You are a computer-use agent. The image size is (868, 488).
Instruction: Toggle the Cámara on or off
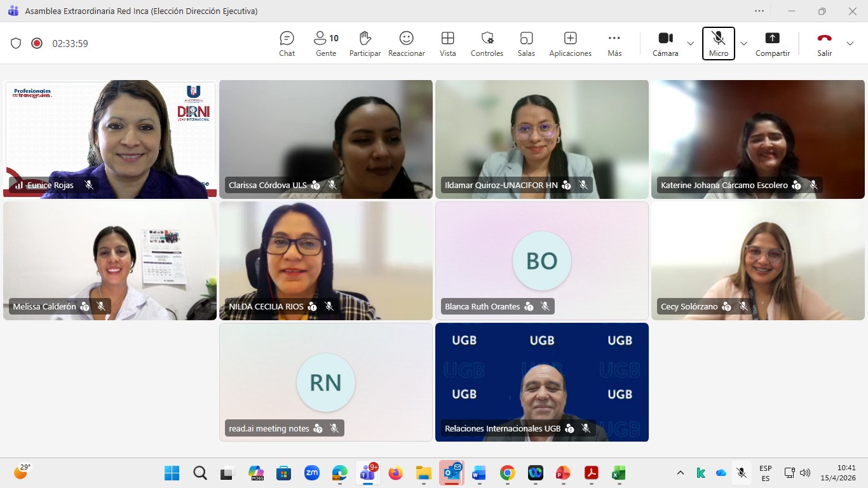click(665, 43)
